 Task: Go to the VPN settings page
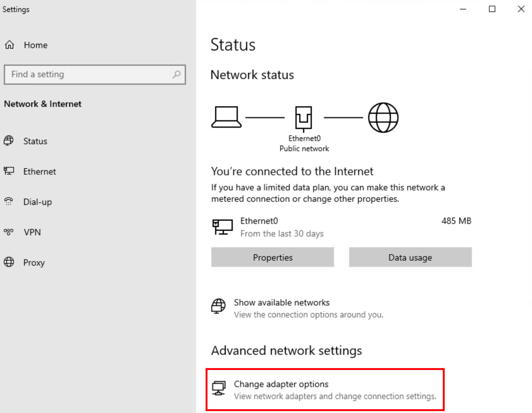pos(32,232)
